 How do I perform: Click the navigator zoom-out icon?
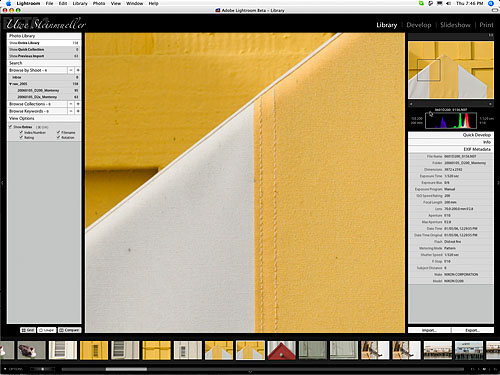point(411,104)
